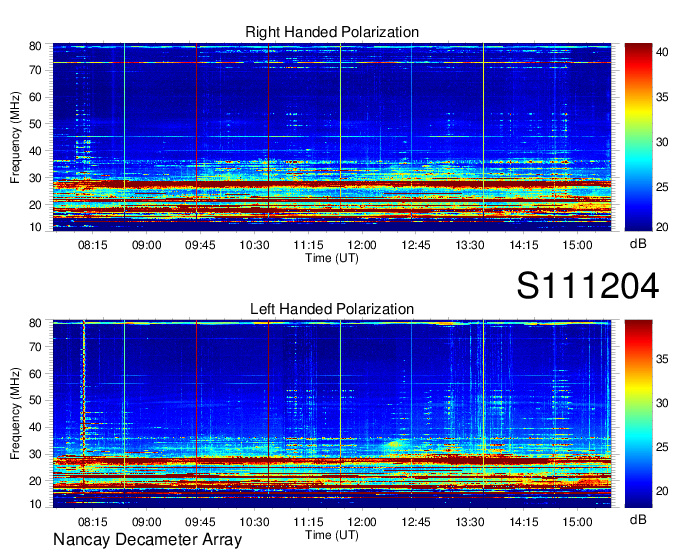The height and width of the screenshot is (552, 680).
Task: Click the 70 MHz tick on Left Handed plot
Action: (35, 347)
